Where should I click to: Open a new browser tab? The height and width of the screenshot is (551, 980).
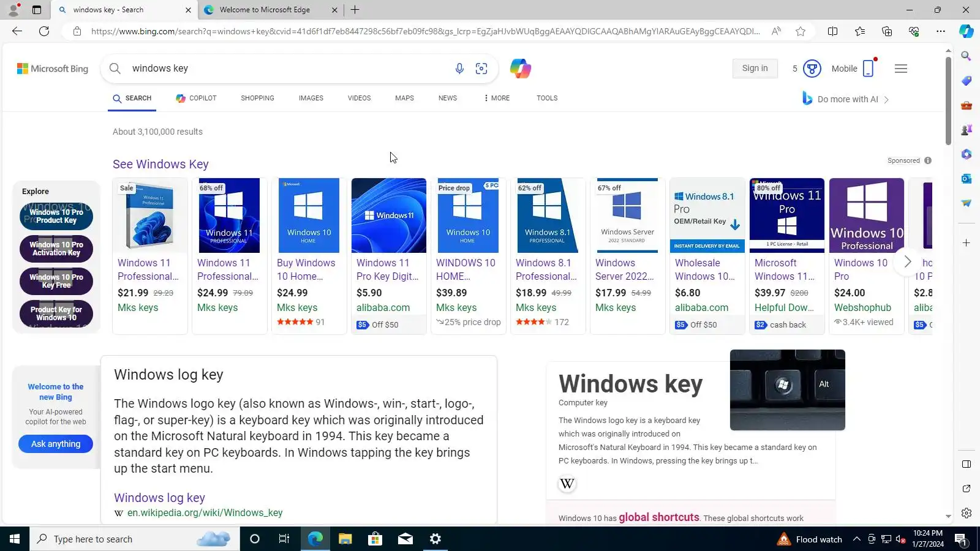click(x=355, y=10)
